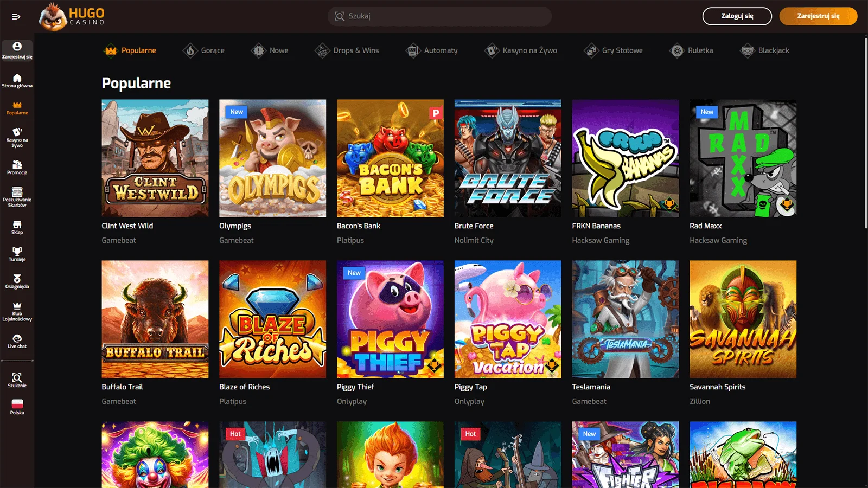Screen dimensions: 868x488
Task: Switch to the Automaty tab label
Action: (x=441, y=50)
